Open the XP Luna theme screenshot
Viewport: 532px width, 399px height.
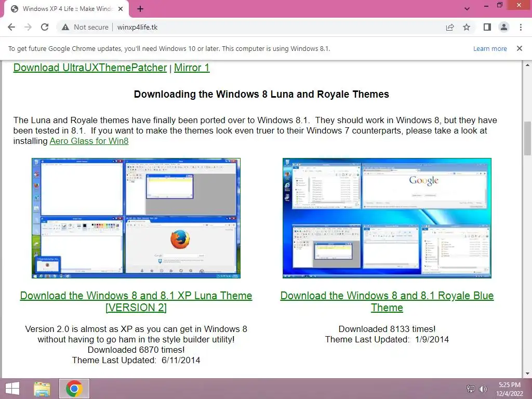(x=136, y=218)
